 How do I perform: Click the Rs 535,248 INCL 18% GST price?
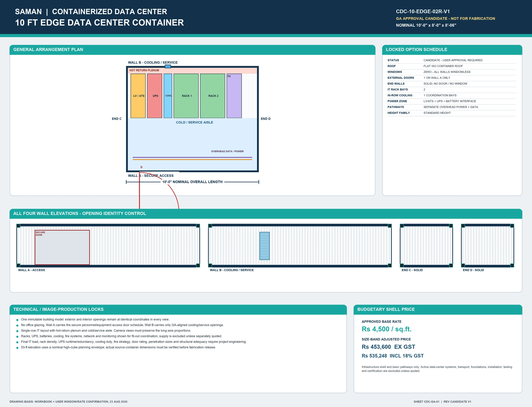392,356
